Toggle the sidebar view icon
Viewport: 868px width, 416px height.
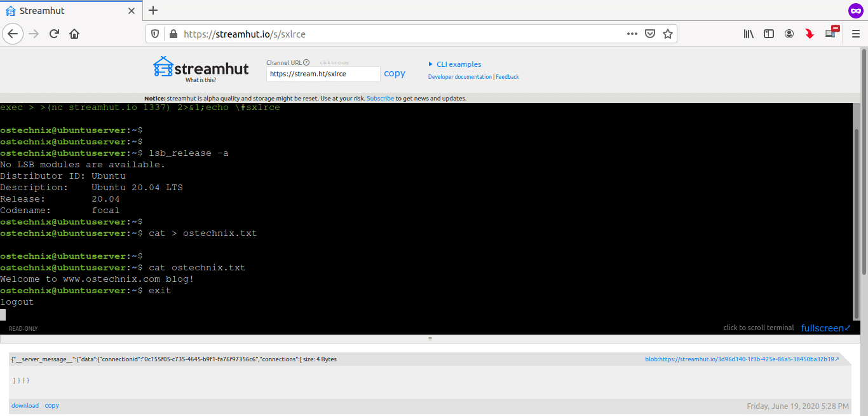(x=768, y=33)
